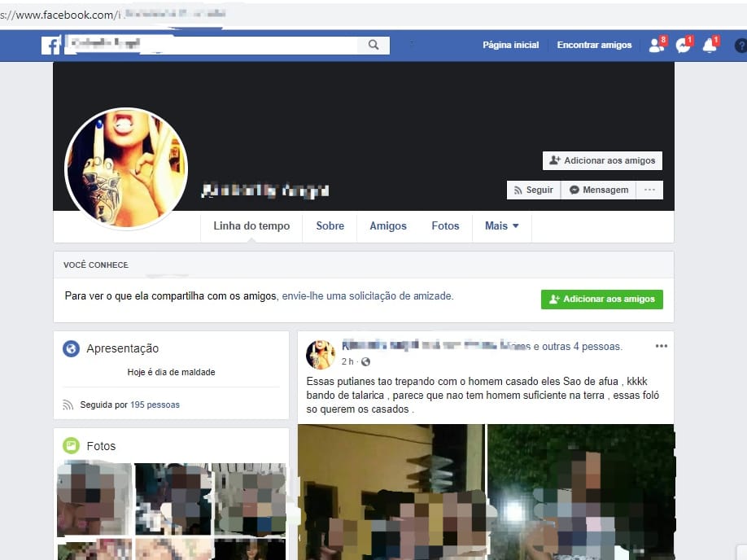Open the more actions ellipsis next to Mensagem
Viewport: 747px width, 560px height.
[x=650, y=190]
